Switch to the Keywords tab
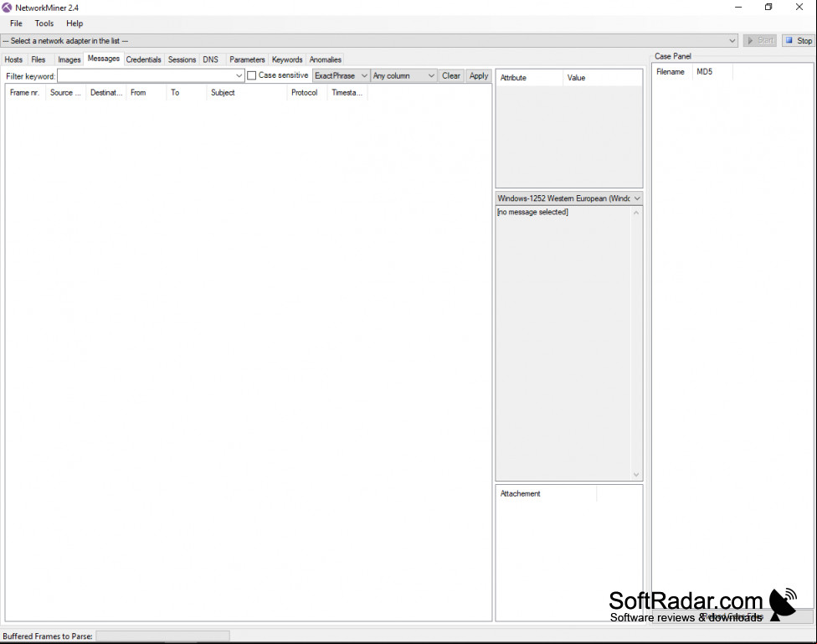 287,59
